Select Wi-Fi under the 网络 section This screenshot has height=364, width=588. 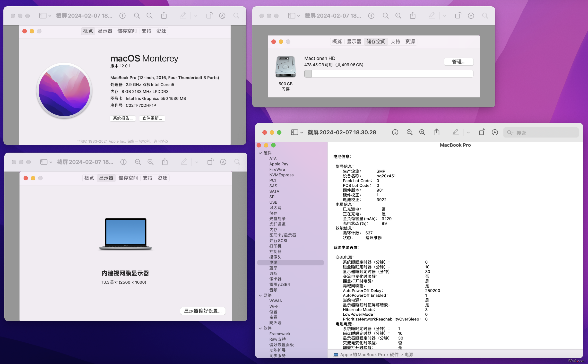click(274, 306)
